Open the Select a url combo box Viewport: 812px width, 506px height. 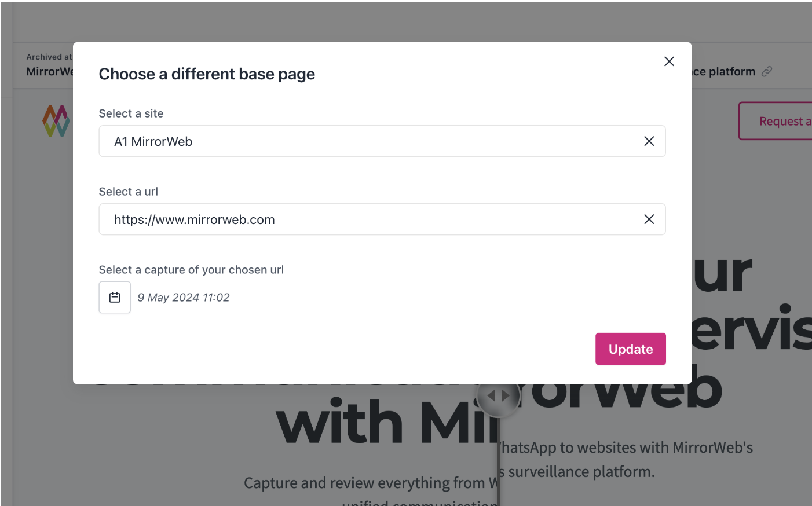coord(382,219)
